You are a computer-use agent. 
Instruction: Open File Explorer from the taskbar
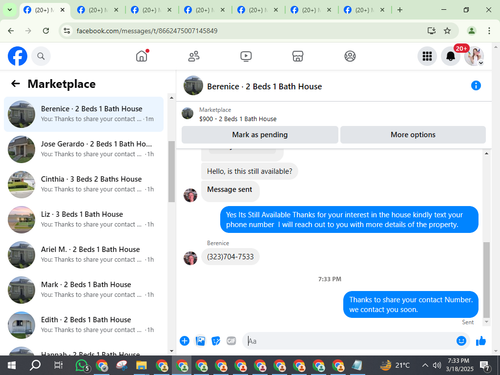pyautogui.click(x=141, y=365)
